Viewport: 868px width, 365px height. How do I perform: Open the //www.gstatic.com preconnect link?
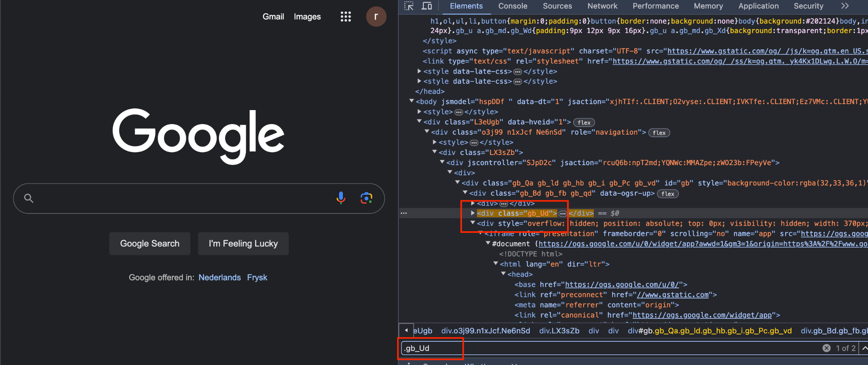[x=673, y=295]
